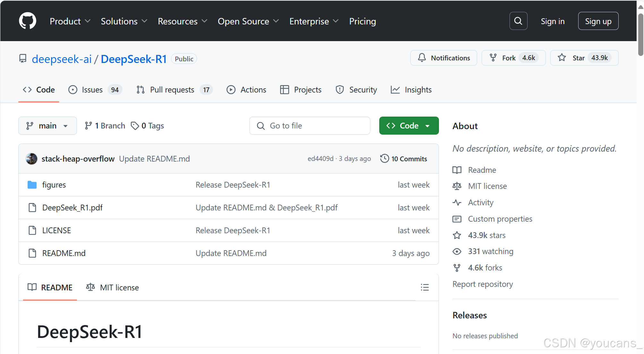Click the repository book icon beside deepseek-ai
The height and width of the screenshot is (354, 644).
pos(23,59)
